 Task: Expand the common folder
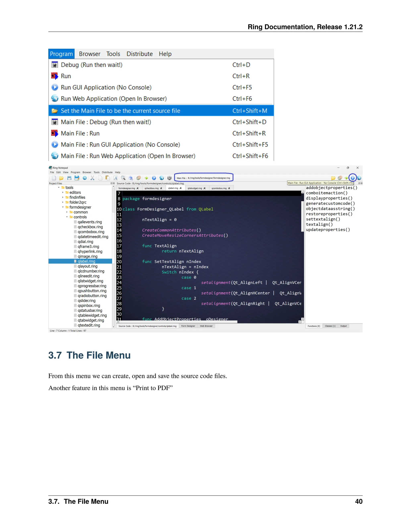[67, 212]
